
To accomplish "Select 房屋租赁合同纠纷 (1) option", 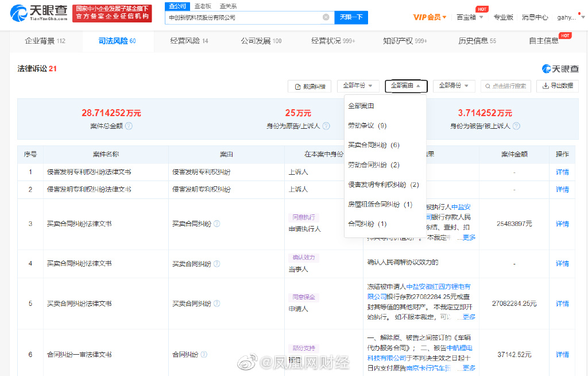I will pos(380,204).
